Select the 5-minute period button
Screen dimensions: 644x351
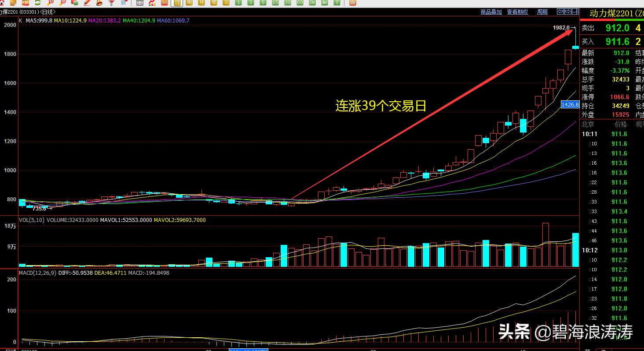tap(263, 3)
